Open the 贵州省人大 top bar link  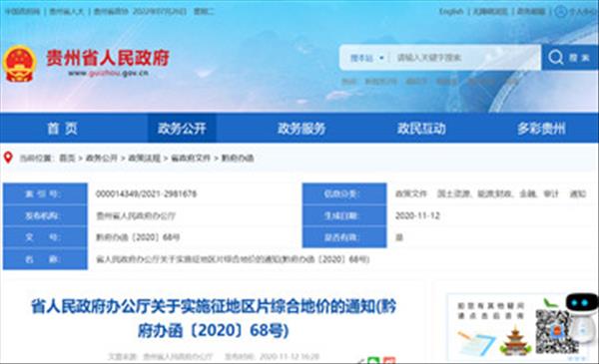[x=67, y=11]
